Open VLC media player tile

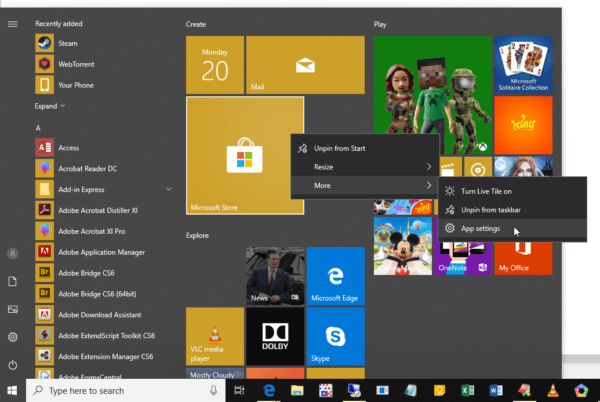[x=215, y=336]
